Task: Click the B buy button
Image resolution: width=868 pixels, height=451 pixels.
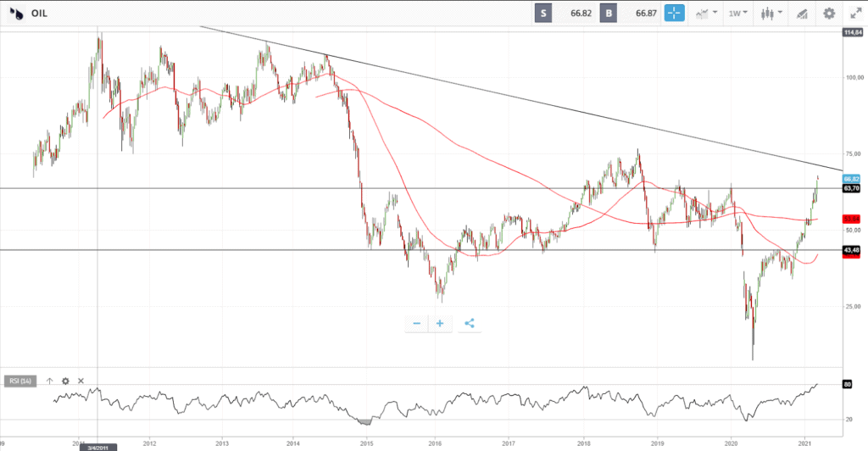Action: click(x=609, y=14)
